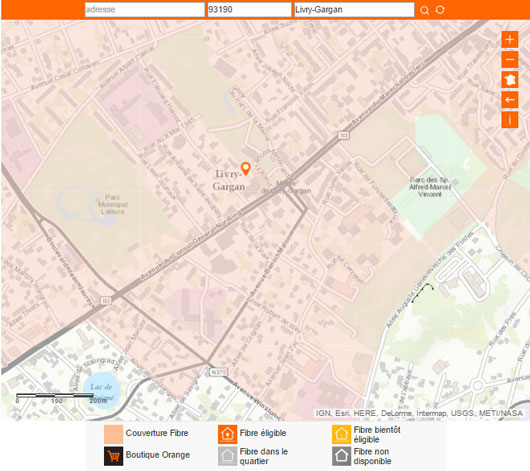
Task: Click the 'Livry-Gargan' town label on map
Action: tap(229, 180)
